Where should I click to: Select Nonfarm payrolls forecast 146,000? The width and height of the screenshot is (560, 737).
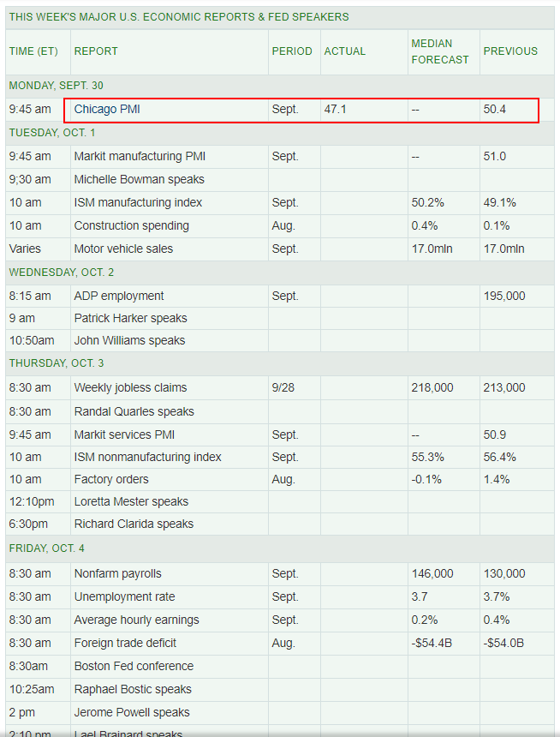coord(432,574)
